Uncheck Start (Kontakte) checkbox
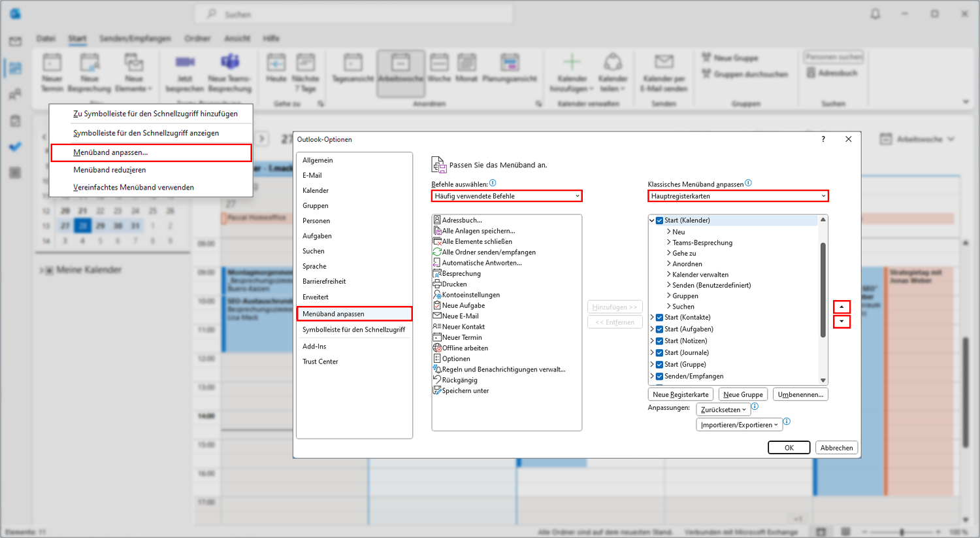Viewport: 980px width, 538px height. 659,318
